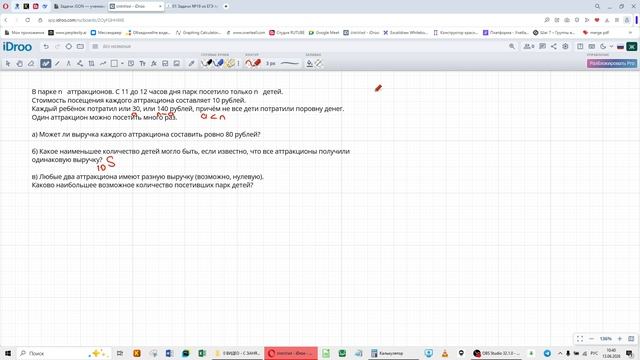
Task: Enter fullscreen canvas mode
Action: pos(580,339)
